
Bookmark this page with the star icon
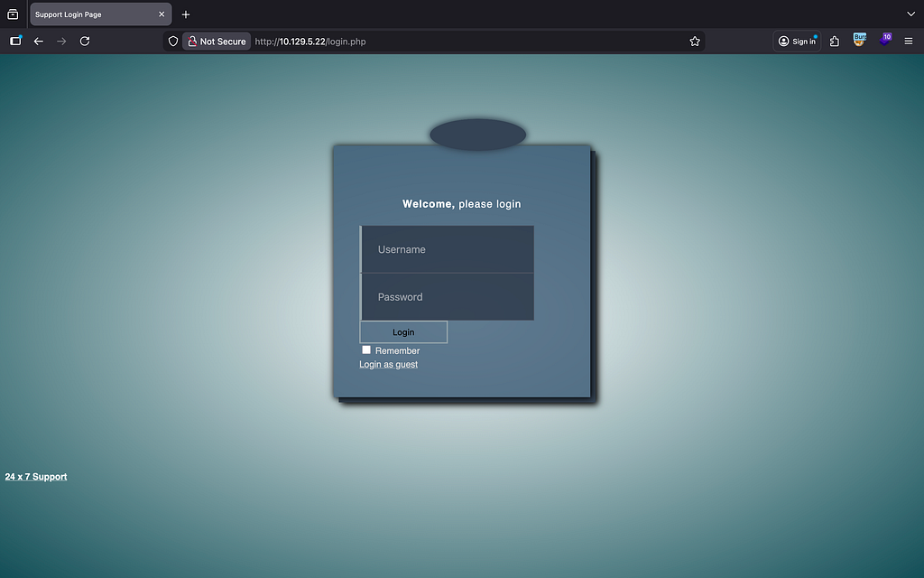click(x=695, y=42)
